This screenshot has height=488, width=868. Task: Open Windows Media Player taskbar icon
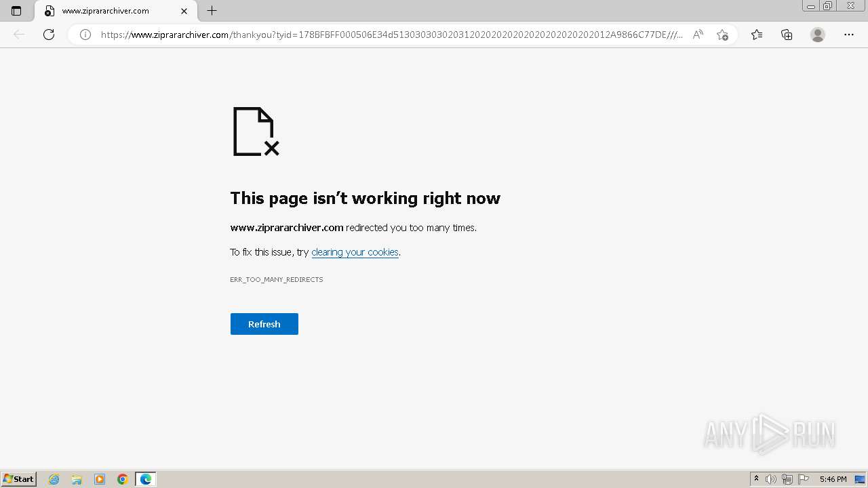pyautogui.click(x=100, y=479)
